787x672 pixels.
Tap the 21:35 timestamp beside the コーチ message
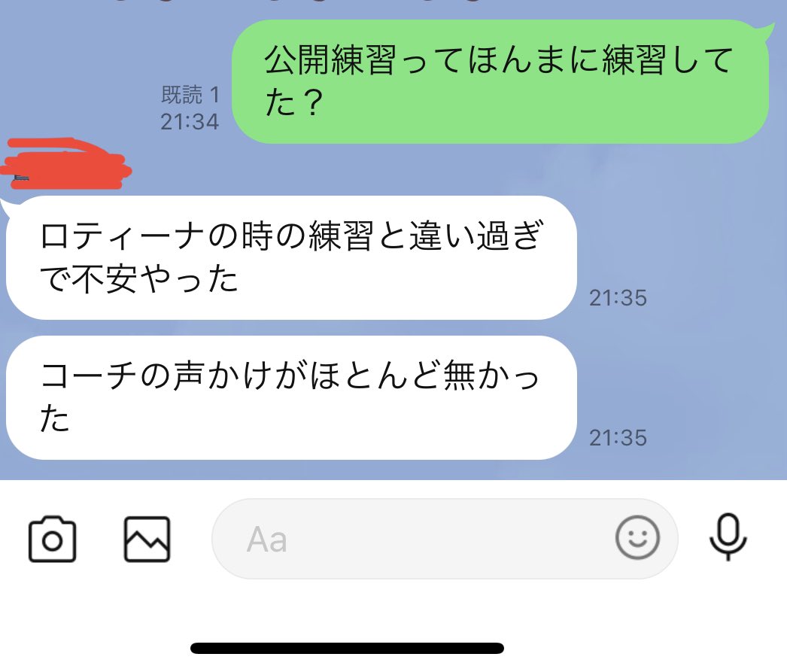pyautogui.click(x=618, y=438)
